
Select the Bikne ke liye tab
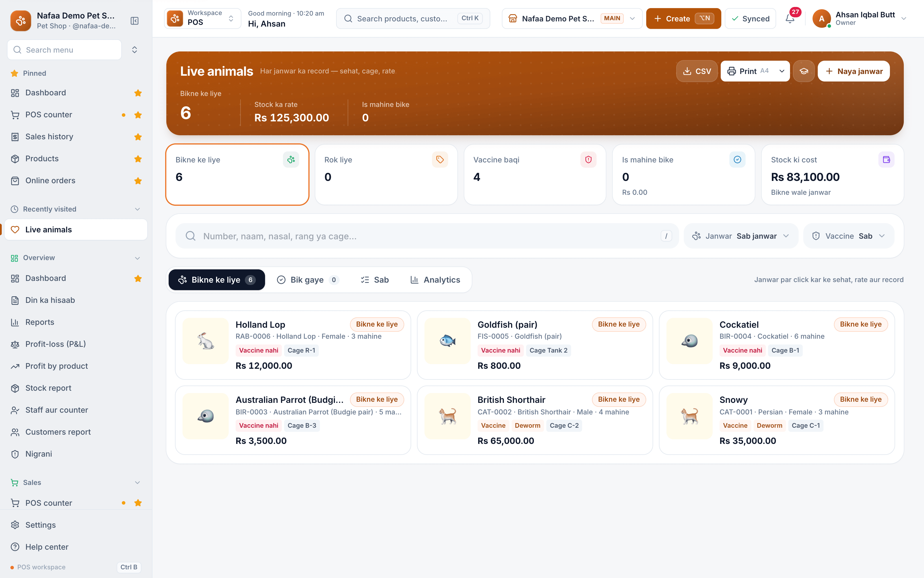tap(217, 280)
